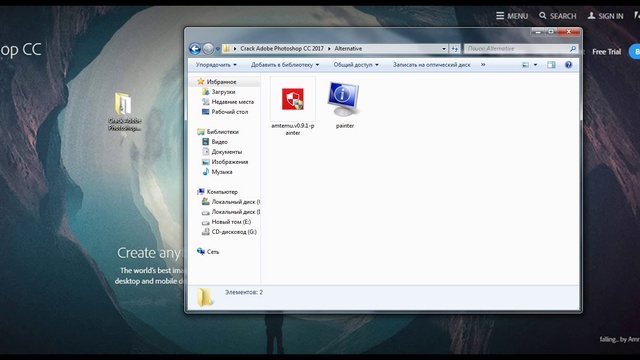The image size is (640, 360).
Task: Click Free Trial on the Adobe page
Action: 607,52
